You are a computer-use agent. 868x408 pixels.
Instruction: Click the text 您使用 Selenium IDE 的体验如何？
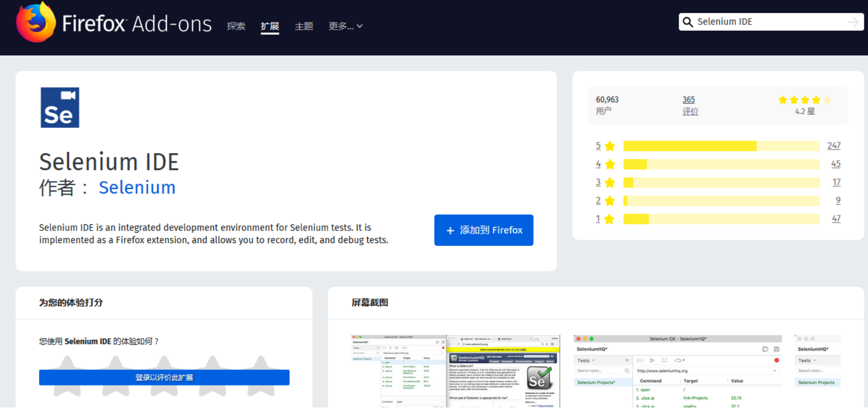[99, 341]
